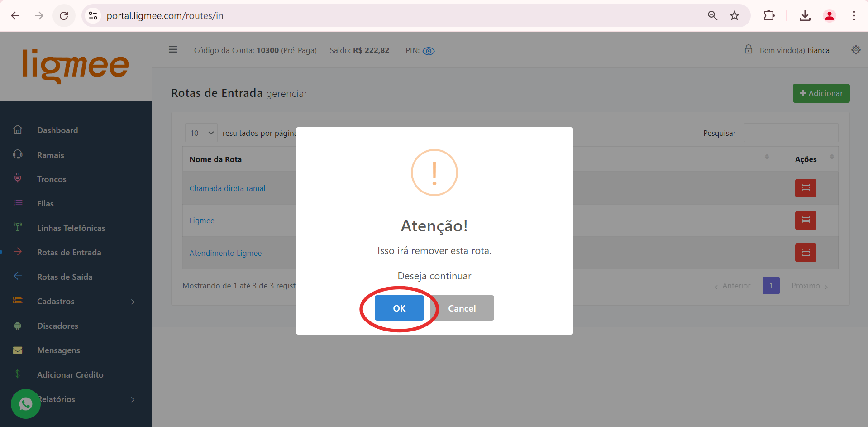Open actions menu for Chamada direta ramal

805,188
